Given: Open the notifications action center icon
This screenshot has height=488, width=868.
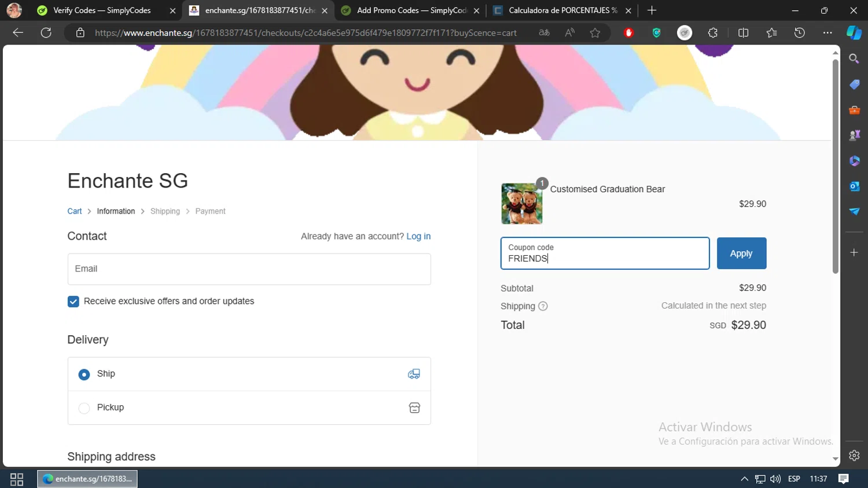Looking at the screenshot, I should 844,479.
